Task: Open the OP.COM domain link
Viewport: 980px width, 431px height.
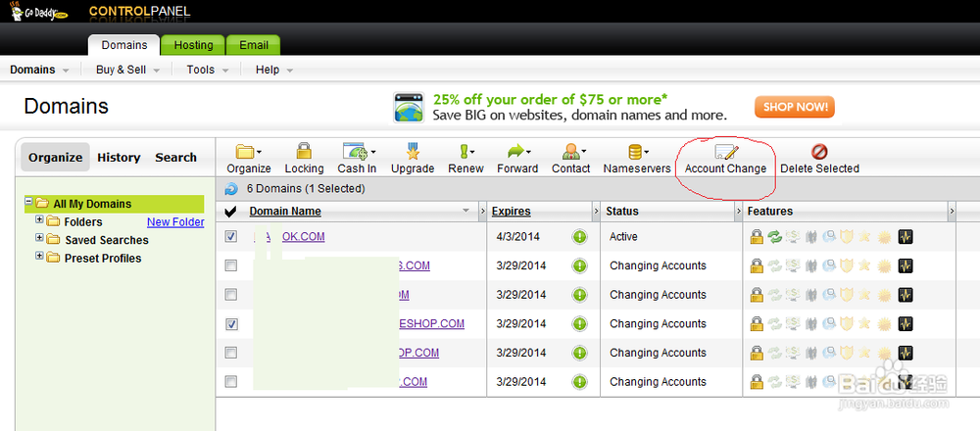Action: pos(418,353)
